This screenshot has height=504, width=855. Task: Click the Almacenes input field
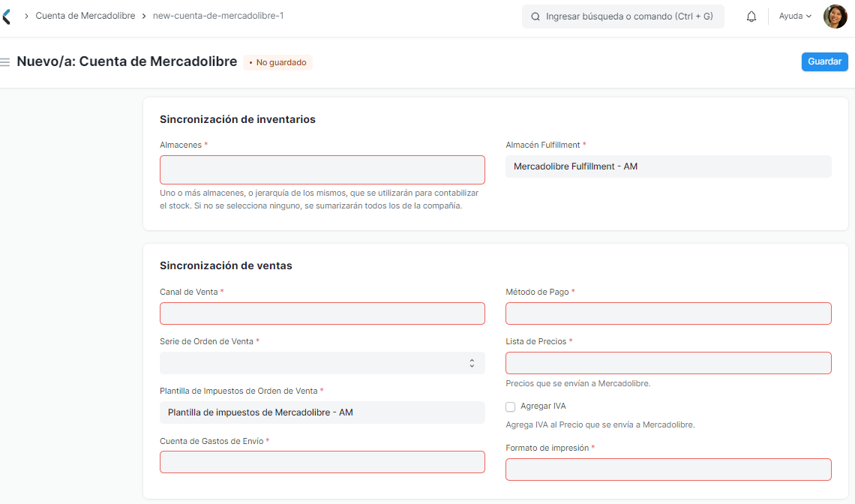pyautogui.click(x=322, y=169)
